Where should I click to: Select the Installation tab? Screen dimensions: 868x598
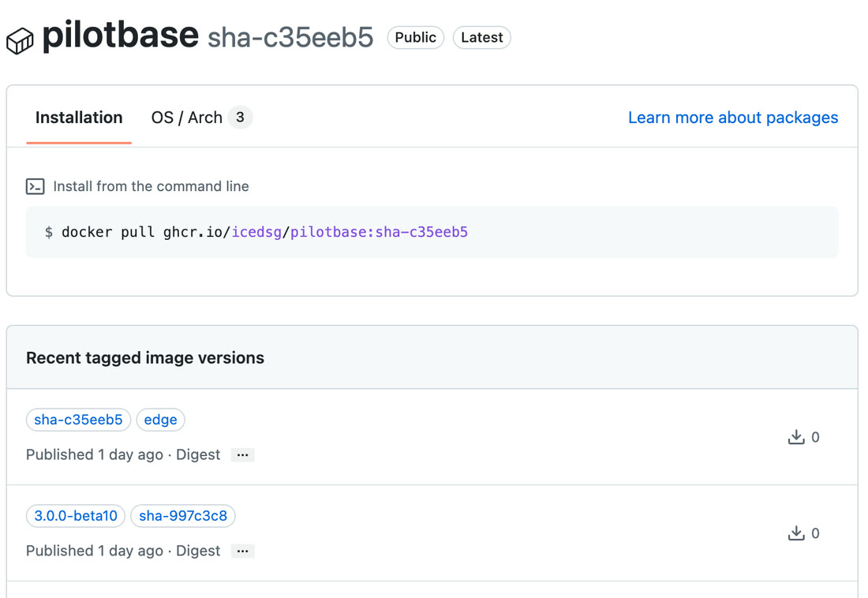pos(79,118)
